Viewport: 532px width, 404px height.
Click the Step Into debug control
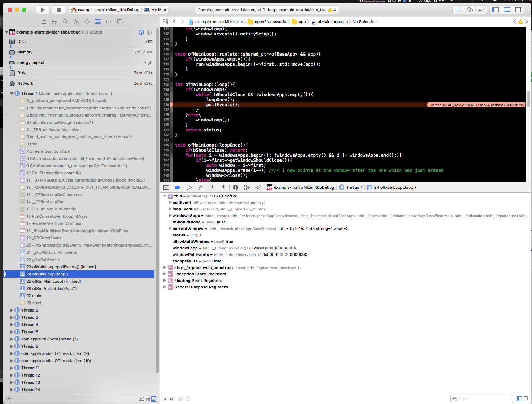[212, 187]
